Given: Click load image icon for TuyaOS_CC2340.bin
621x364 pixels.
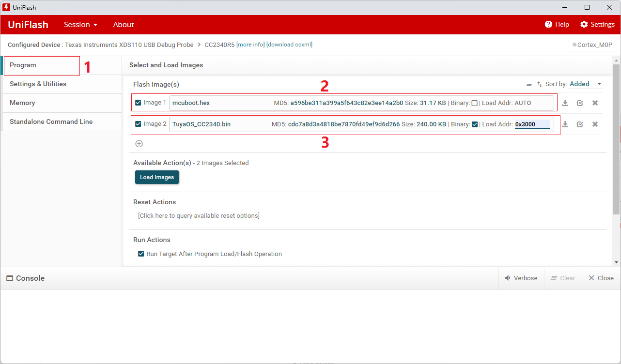Looking at the screenshot, I should tap(565, 124).
